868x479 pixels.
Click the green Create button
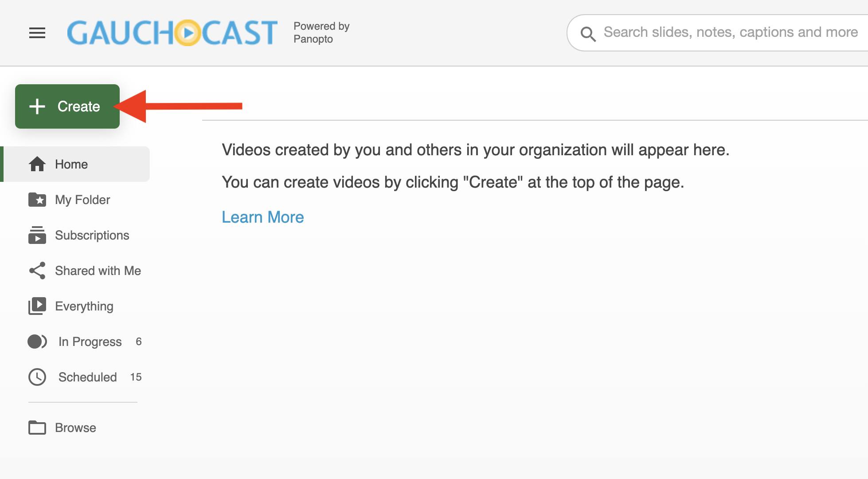(67, 106)
